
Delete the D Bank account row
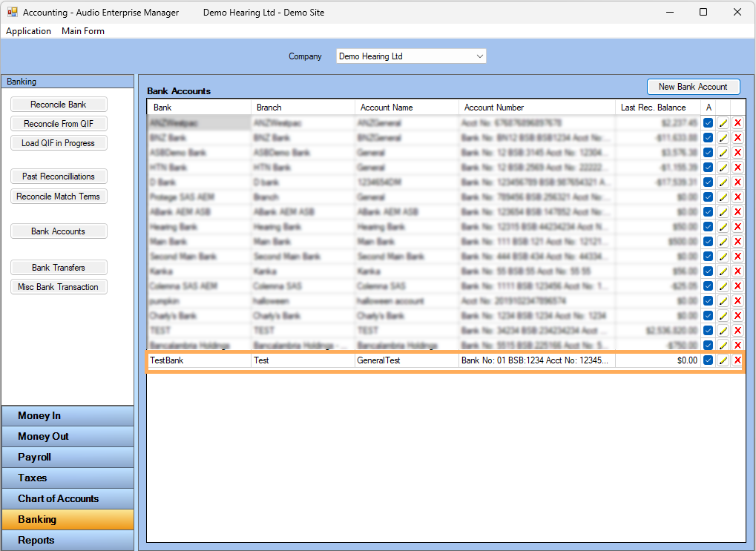coord(737,182)
